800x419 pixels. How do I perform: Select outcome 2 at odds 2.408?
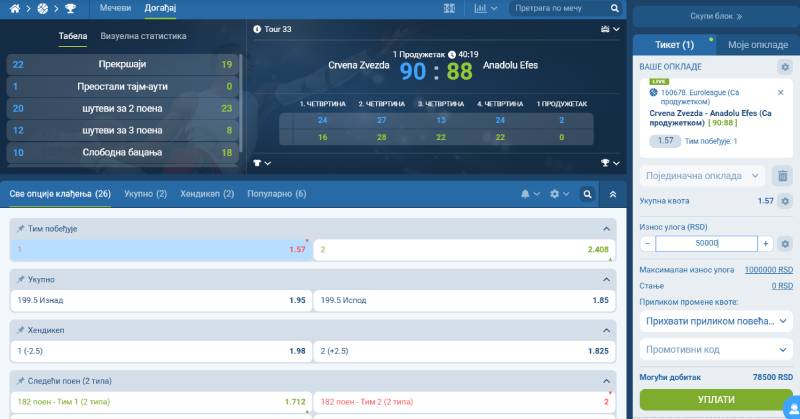464,250
